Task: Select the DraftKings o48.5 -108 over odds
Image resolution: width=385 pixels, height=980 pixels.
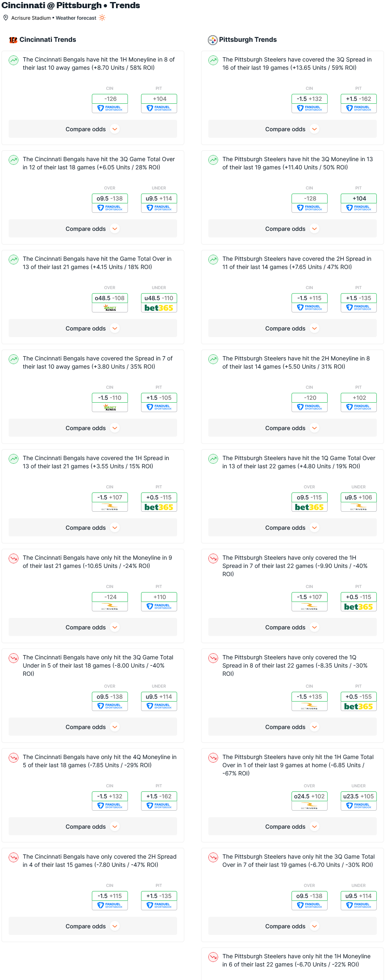Action: point(110,303)
